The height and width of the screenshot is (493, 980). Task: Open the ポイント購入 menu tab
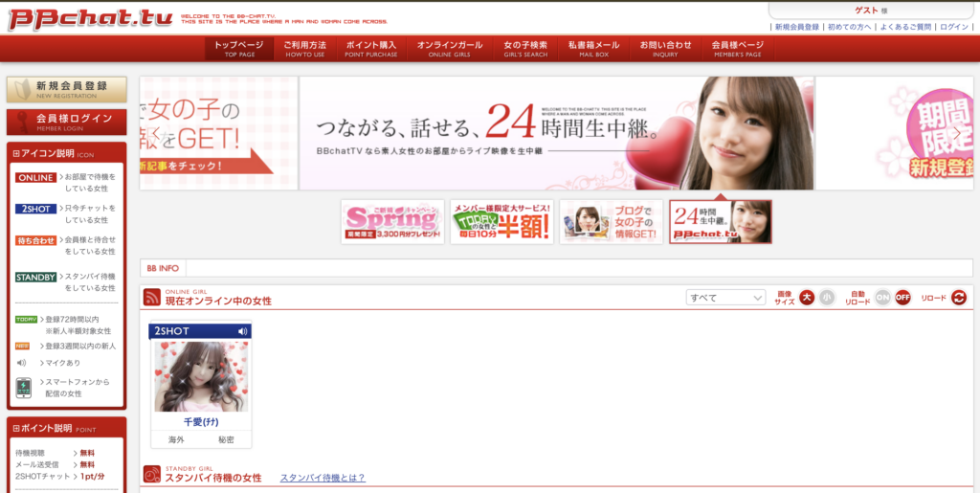tap(371, 49)
